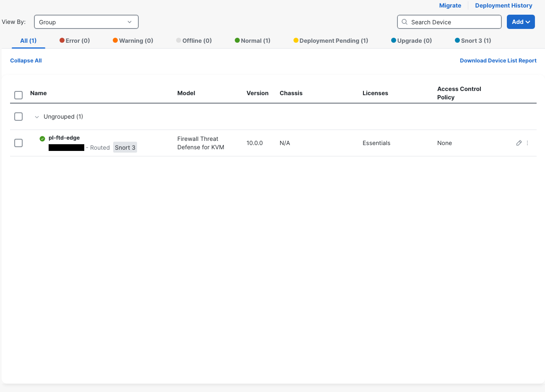Click the Access Control Policy column header
This screenshot has width=545, height=392.
[x=459, y=93]
